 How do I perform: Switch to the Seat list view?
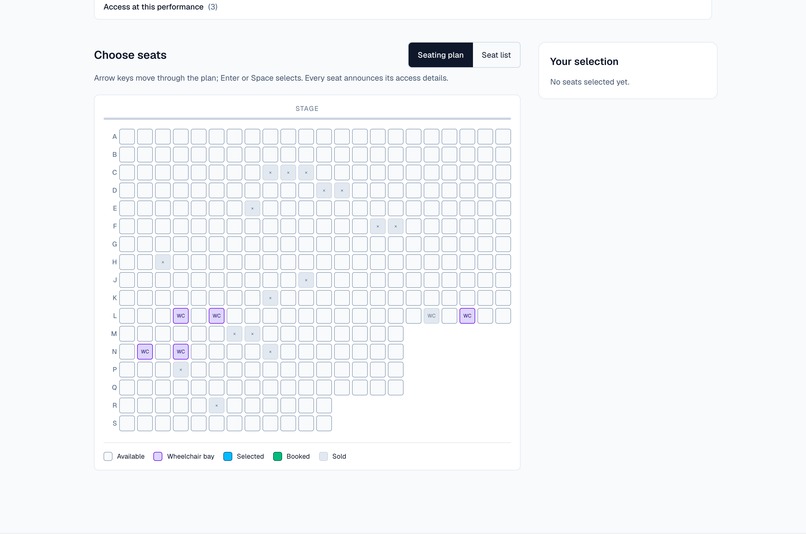[x=496, y=55]
